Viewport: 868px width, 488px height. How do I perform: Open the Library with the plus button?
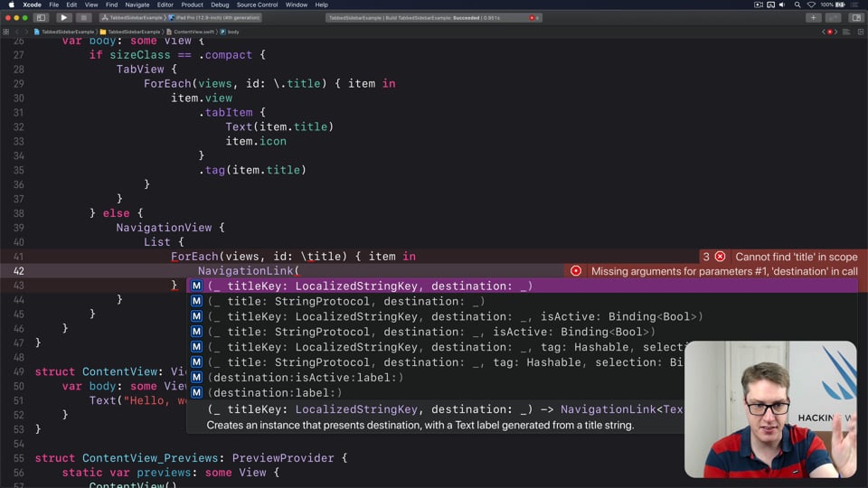(x=813, y=18)
